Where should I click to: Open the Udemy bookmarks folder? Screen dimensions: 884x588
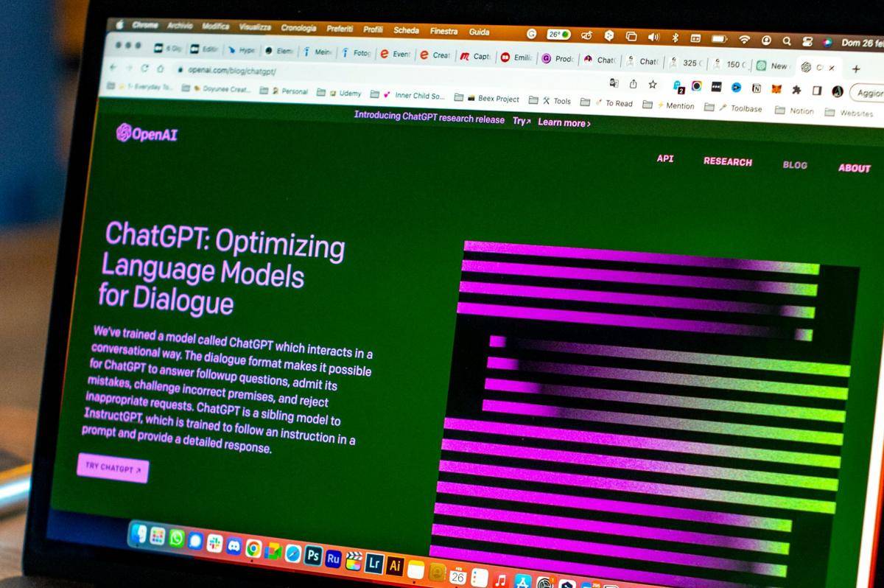click(340, 94)
